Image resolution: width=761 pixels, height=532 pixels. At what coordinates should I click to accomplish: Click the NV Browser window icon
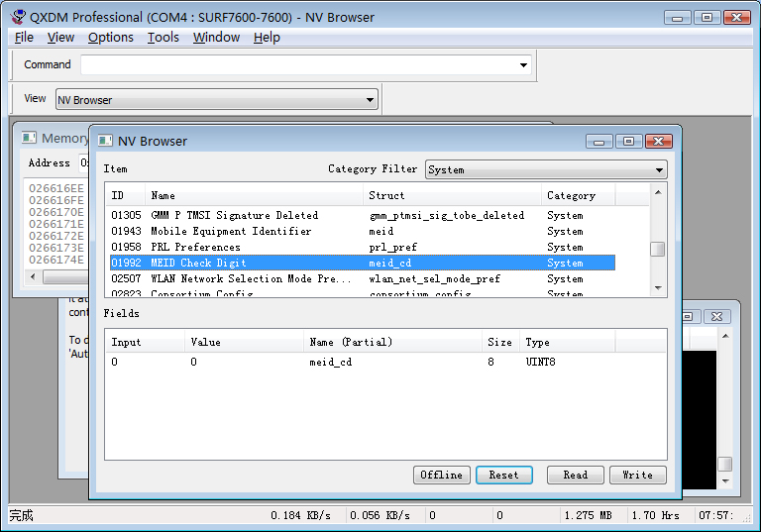tap(105, 141)
